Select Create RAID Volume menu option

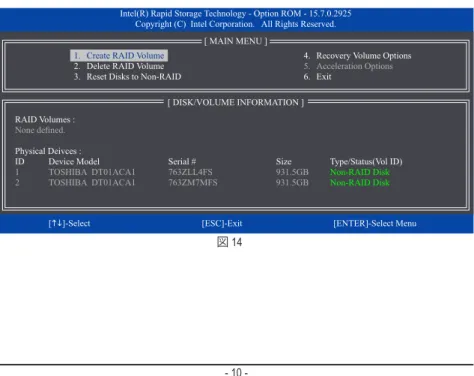click(x=119, y=56)
